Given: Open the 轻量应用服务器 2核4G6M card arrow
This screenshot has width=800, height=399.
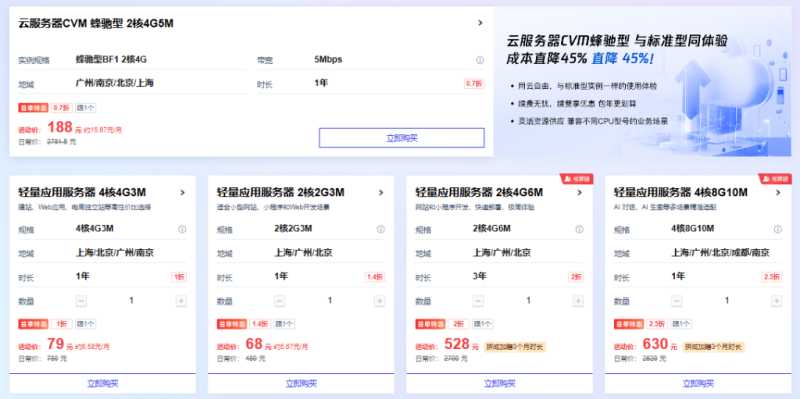Looking at the screenshot, I should (579, 192).
